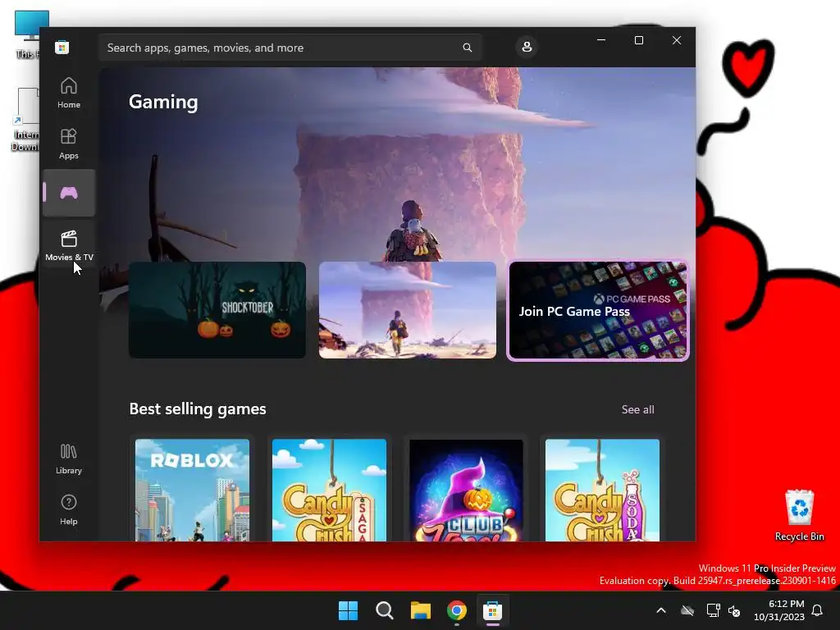Open the Home section in the Store sidebar
The width and height of the screenshot is (840, 630).
click(69, 92)
